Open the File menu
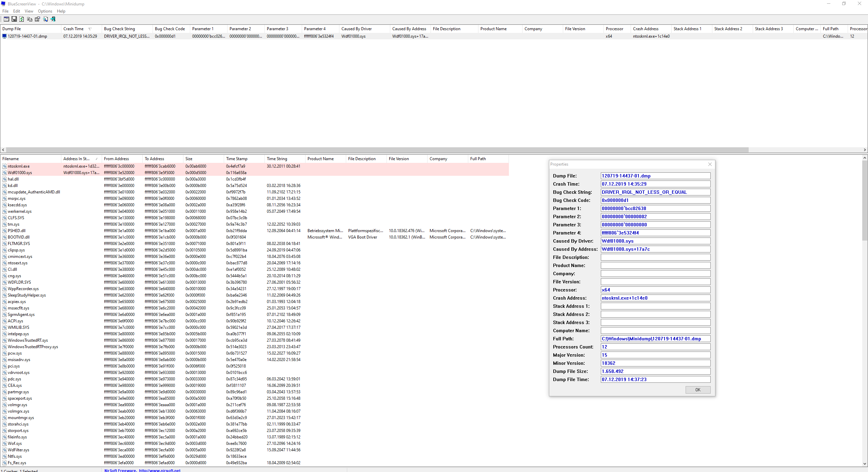 tap(5, 11)
